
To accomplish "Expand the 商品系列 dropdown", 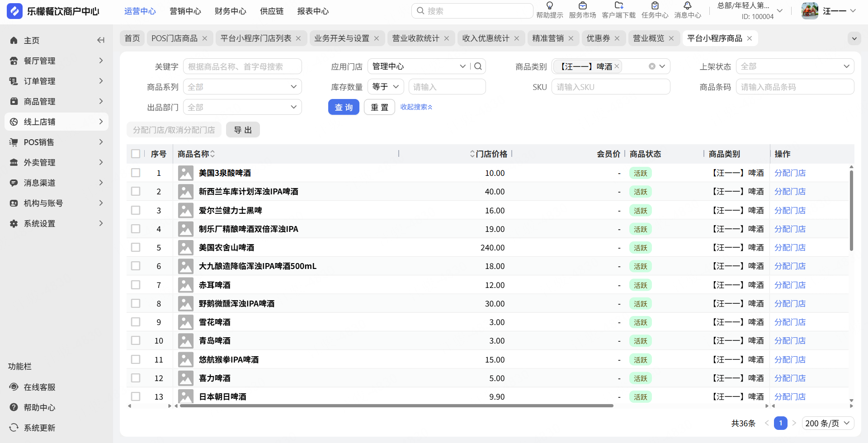I will [242, 87].
